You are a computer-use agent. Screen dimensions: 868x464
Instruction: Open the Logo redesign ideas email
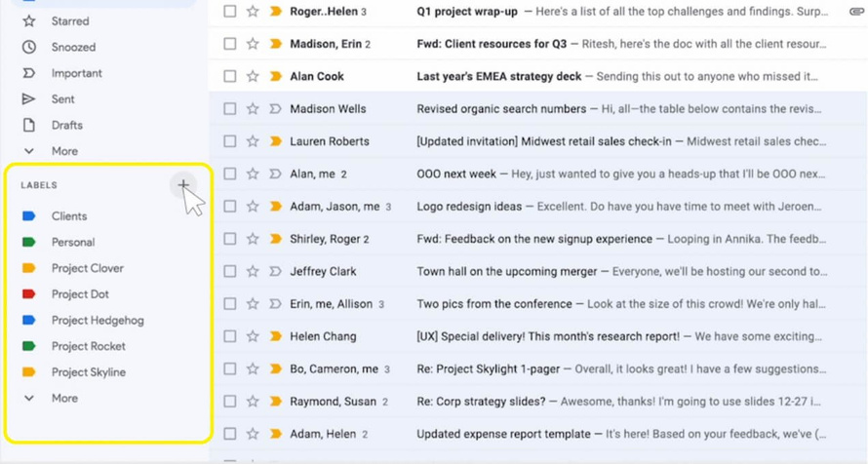tap(468, 207)
